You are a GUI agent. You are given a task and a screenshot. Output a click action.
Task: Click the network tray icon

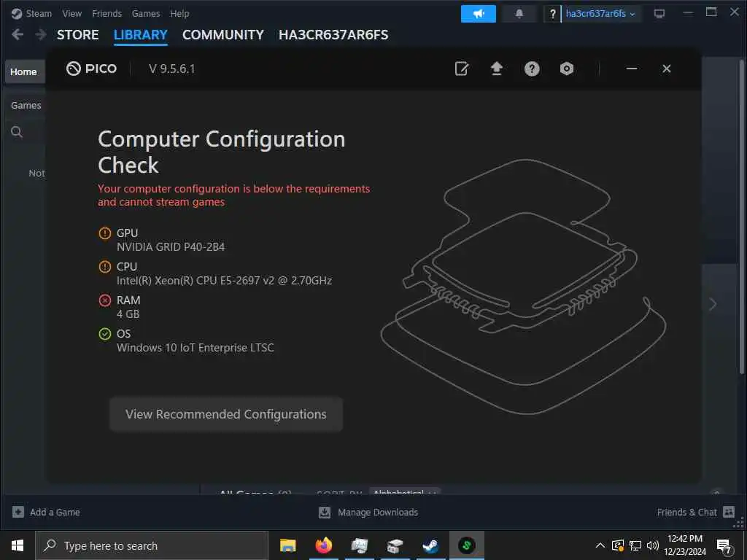click(635, 545)
